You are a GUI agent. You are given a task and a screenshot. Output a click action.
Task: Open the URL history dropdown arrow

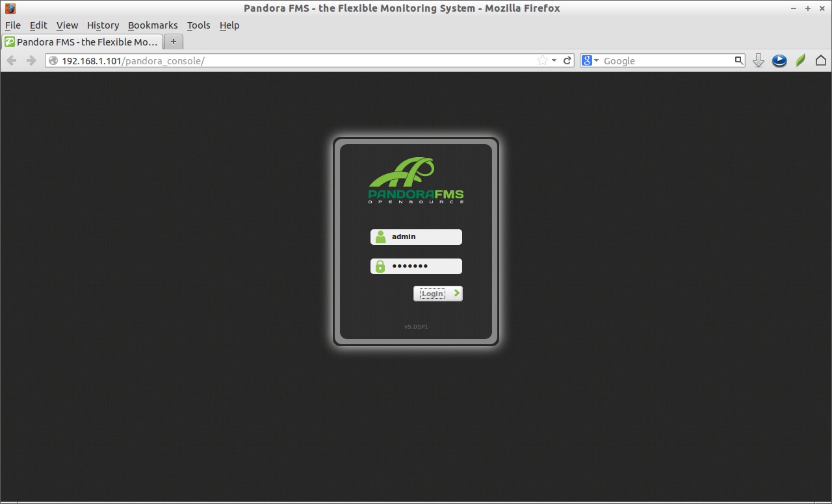coord(554,60)
